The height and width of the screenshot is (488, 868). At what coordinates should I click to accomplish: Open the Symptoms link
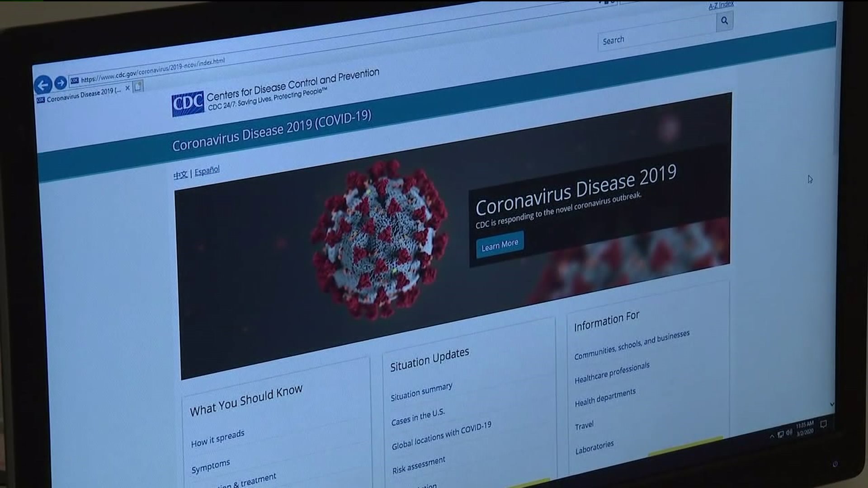[x=210, y=466]
